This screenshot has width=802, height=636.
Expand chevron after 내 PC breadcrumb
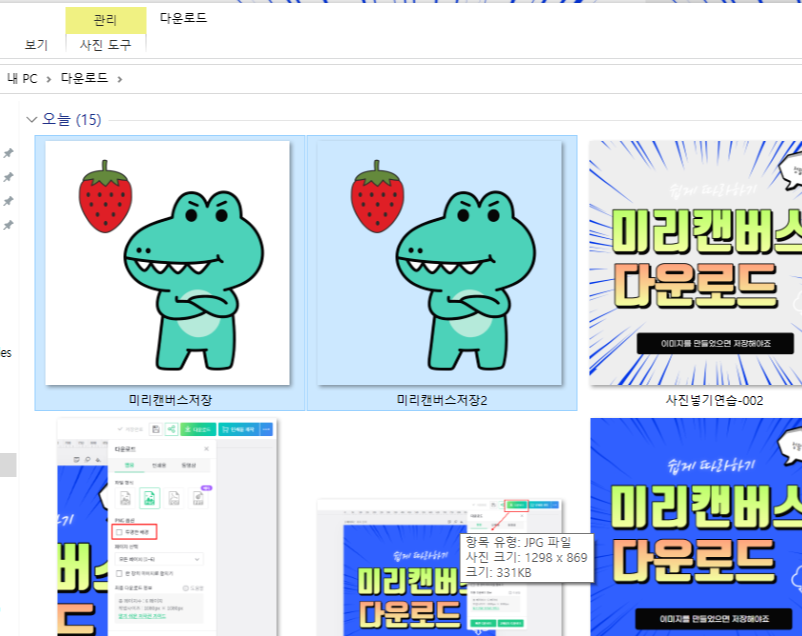(49, 79)
